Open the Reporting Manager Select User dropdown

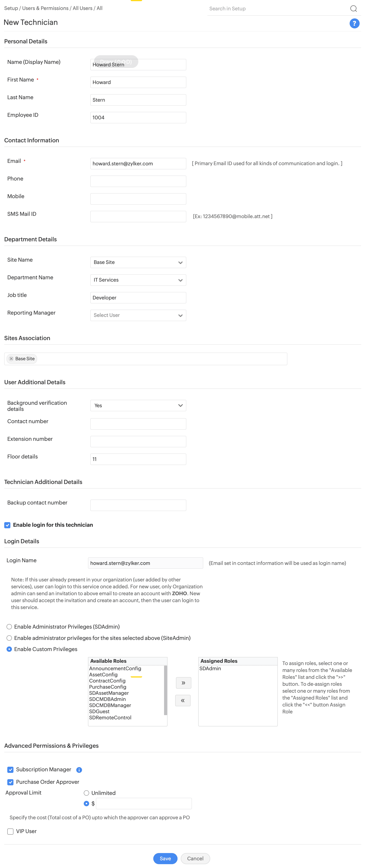click(138, 315)
